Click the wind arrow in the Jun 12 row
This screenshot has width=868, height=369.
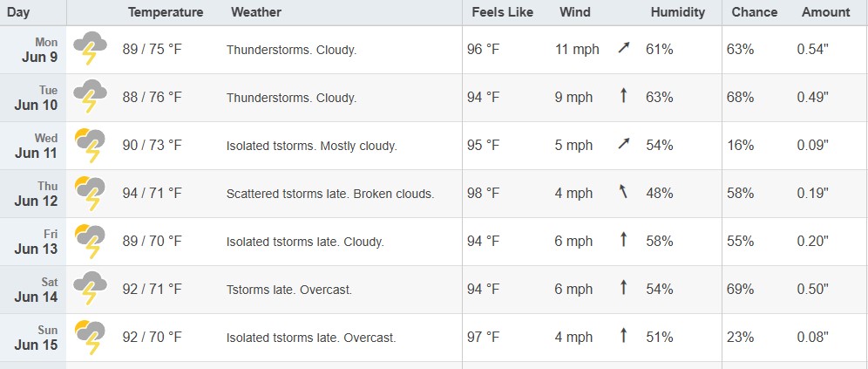(623, 192)
